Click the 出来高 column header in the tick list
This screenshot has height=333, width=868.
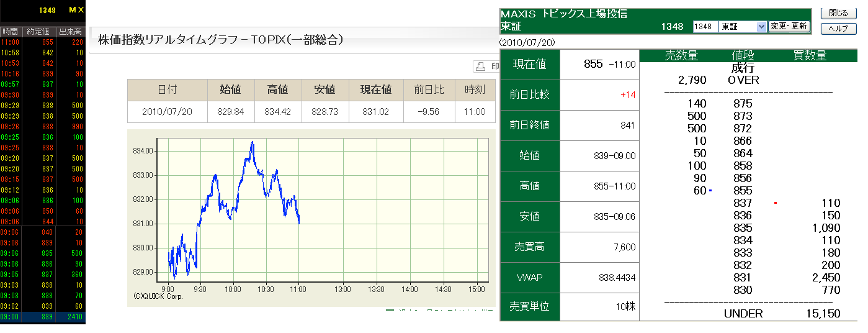point(70,32)
